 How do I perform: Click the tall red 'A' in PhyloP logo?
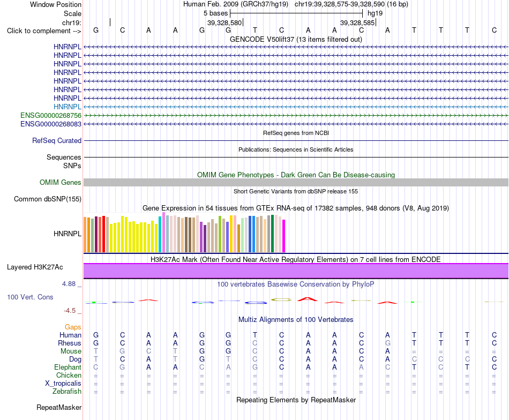[308, 299]
